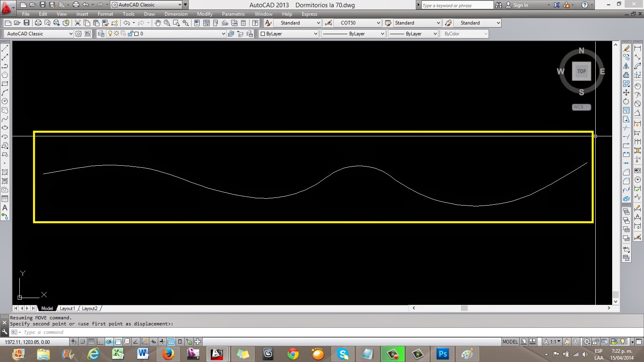Click the Linear dimension tool
Viewport: 644px width, 362px height.
638,48
